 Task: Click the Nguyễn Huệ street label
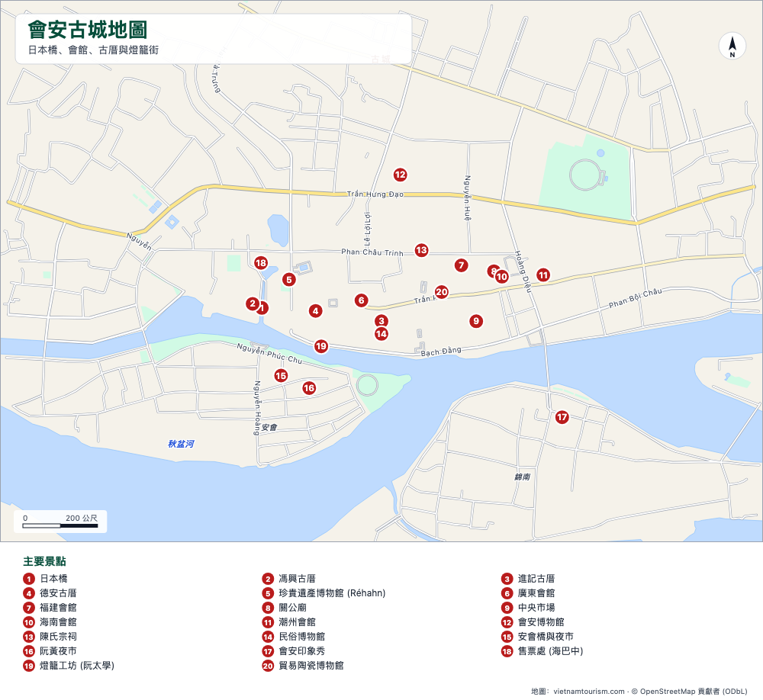pos(467,198)
